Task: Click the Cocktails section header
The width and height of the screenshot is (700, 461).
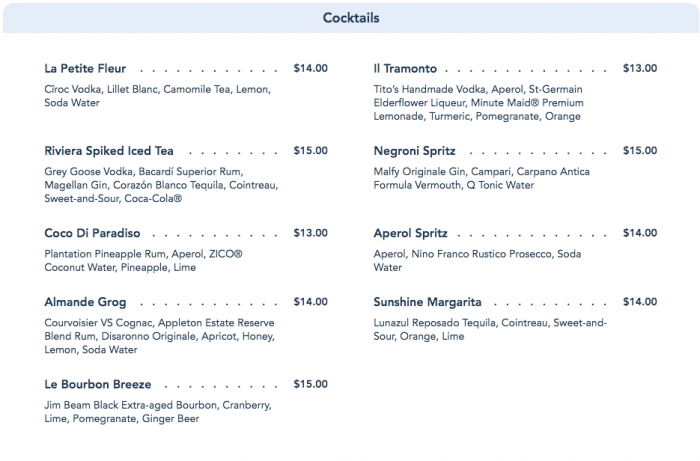Action: [x=350, y=18]
